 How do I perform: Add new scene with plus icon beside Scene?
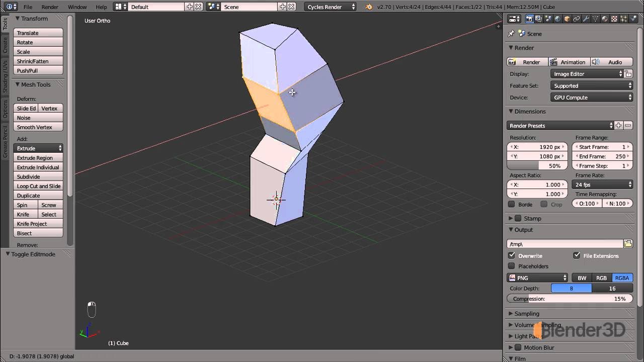point(283,7)
